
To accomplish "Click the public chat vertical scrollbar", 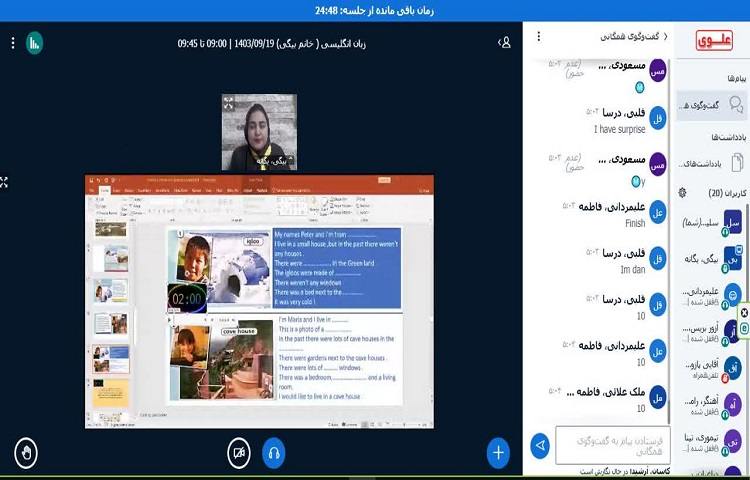I will (x=670, y=239).
